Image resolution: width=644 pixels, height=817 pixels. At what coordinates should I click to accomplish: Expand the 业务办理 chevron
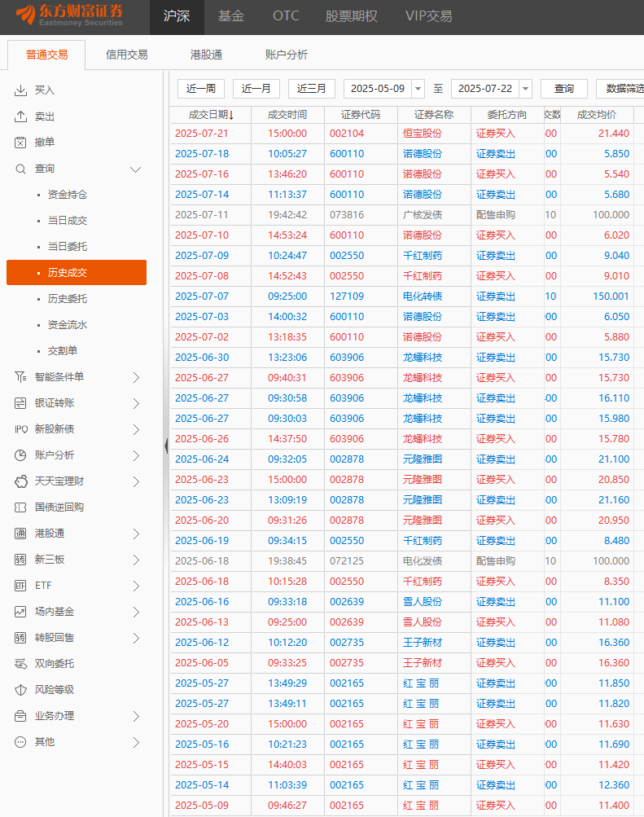pyautogui.click(x=137, y=717)
